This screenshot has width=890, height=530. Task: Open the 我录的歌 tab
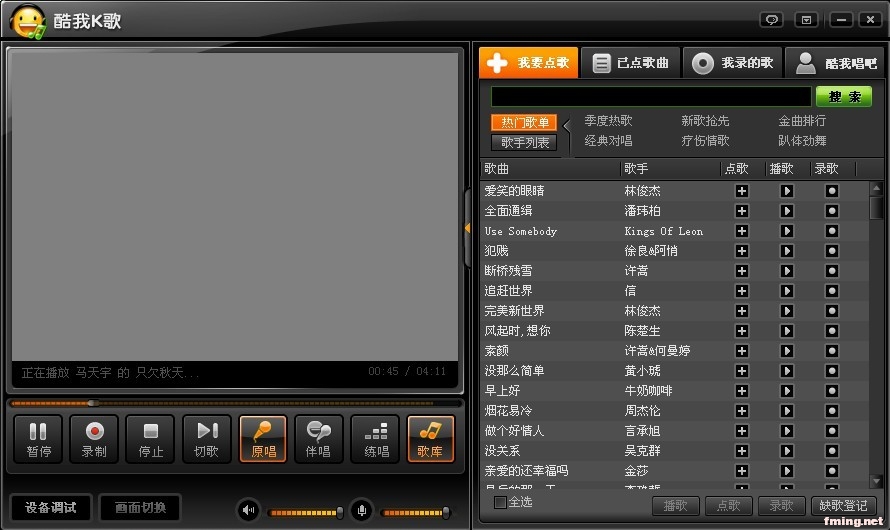pos(733,62)
